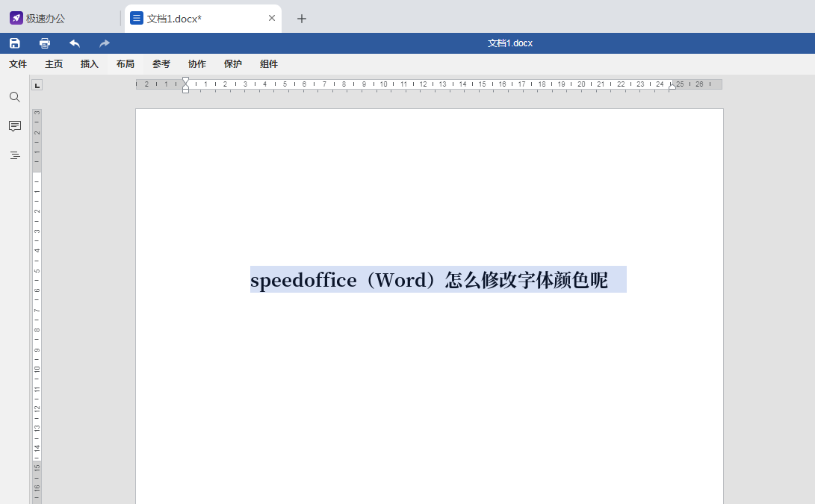Click the blue document icon on the 文档1.docx tab

click(x=137, y=18)
